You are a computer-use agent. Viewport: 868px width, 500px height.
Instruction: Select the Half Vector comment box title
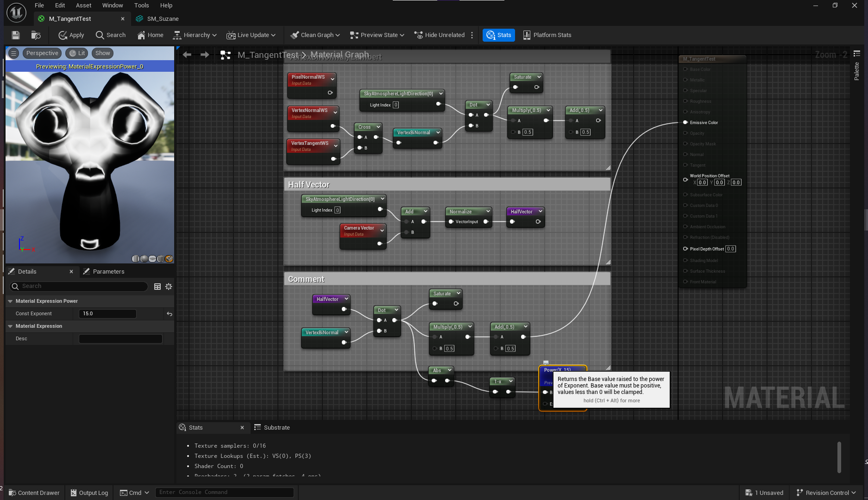tap(308, 185)
